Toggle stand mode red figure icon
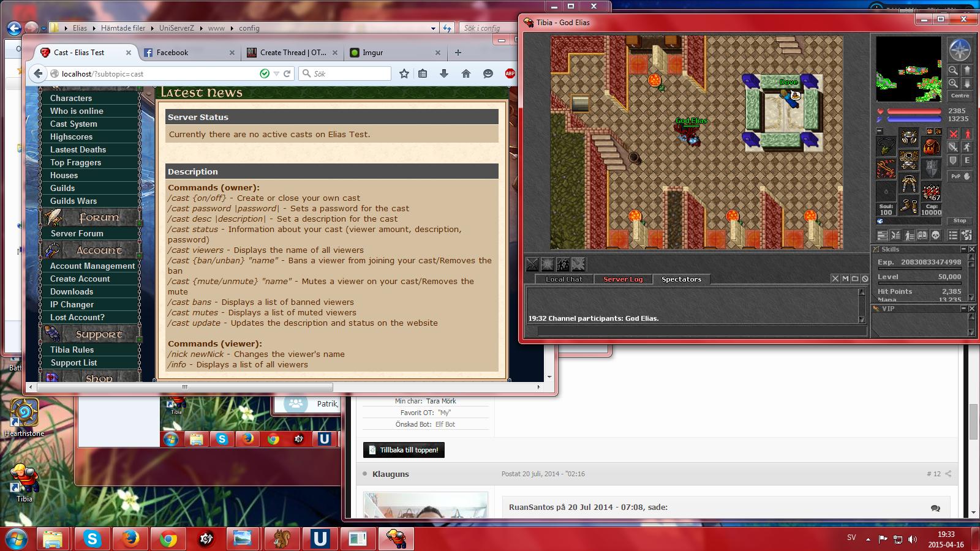 [967, 133]
